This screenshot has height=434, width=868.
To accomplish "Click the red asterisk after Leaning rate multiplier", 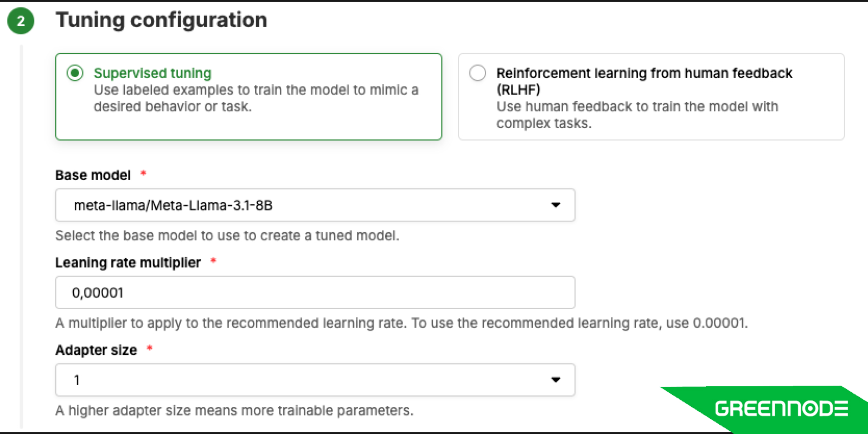I will tap(213, 261).
